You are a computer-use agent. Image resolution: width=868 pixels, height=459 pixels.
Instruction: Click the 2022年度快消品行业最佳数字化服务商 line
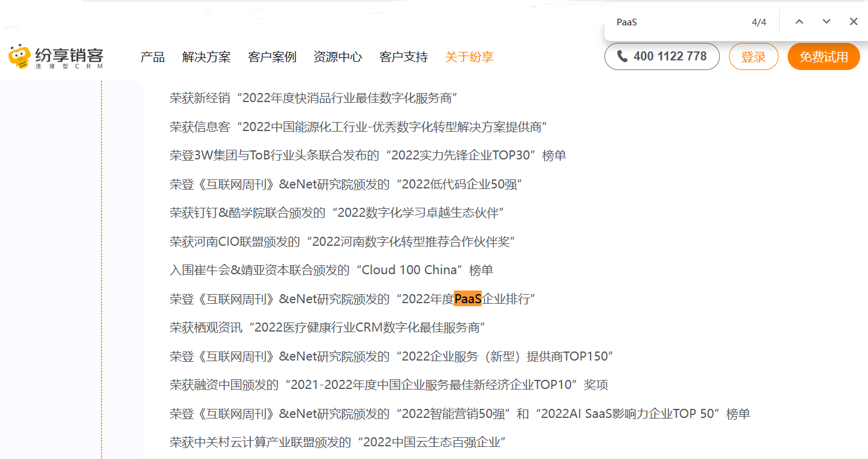313,98
